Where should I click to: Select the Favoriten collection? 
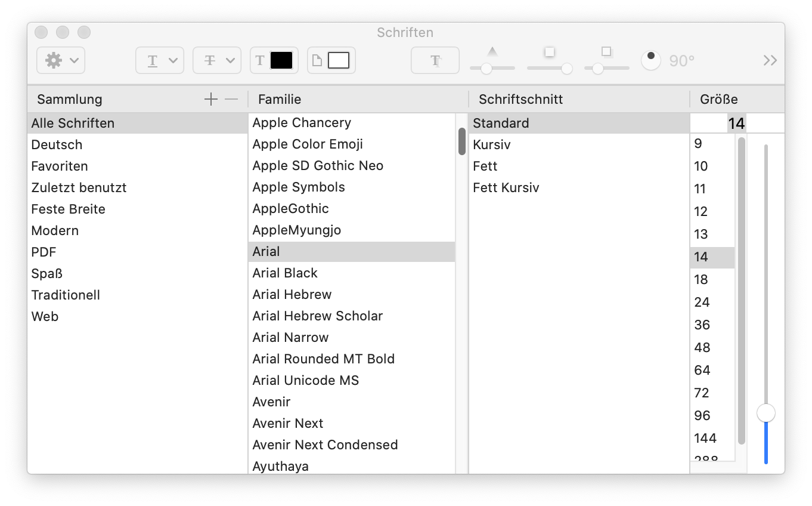pyautogui.click(x=138, y=166)
